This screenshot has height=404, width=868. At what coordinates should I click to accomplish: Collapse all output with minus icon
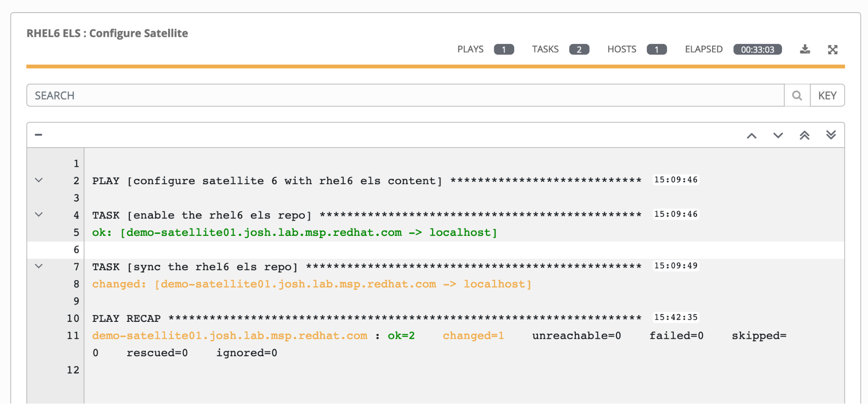click(39, 135)
